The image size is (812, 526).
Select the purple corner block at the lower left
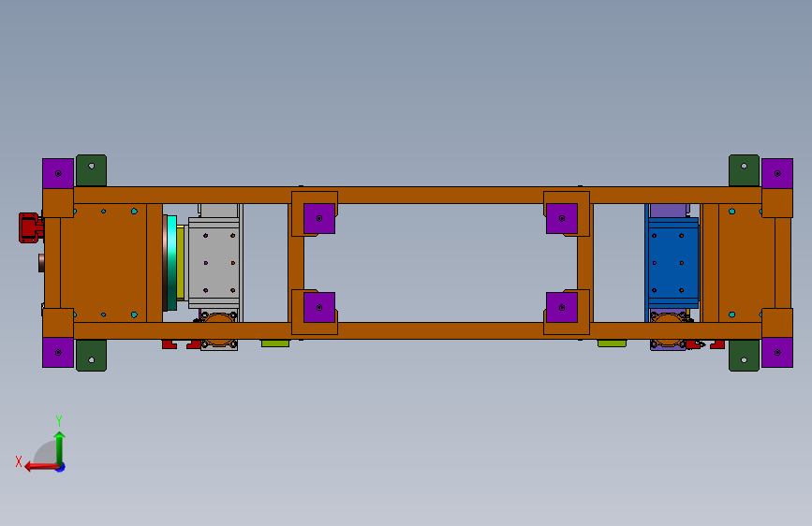pyautogui.click(x=58, y=353)
